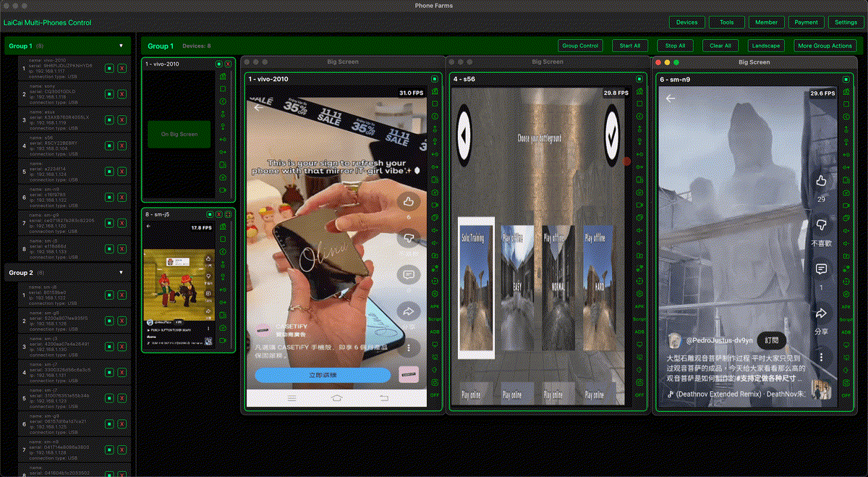Toggle the green square in 6 - sm-n9 big screen header
Screen dimensions: 868x477
coord(846,79)
